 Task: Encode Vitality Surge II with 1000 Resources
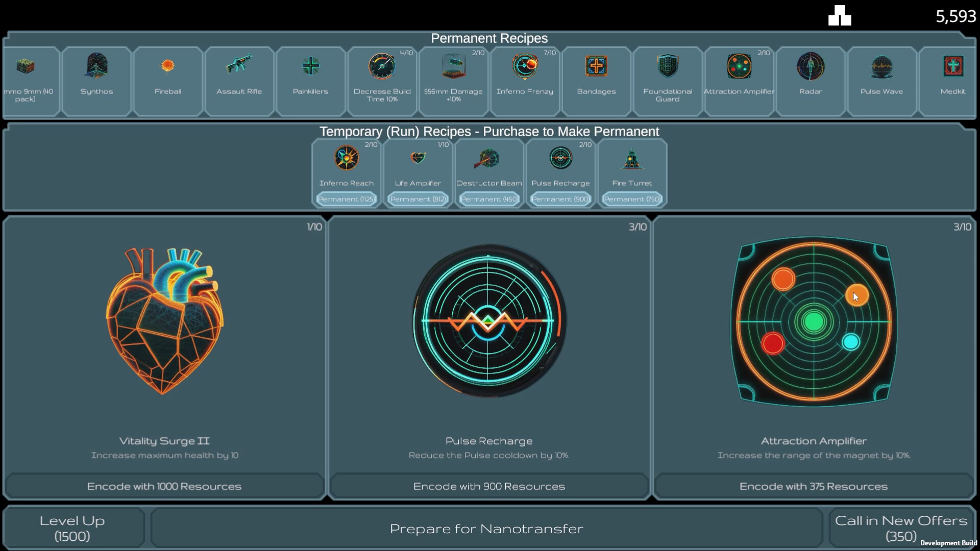click(x=164, y=486)
